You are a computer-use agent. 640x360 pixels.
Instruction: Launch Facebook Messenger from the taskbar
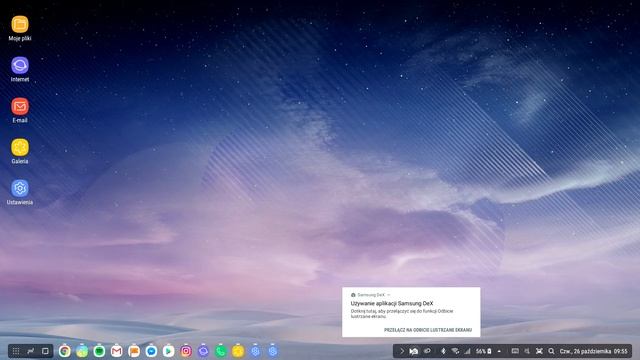pyautogui.click(x=151, y=351)
